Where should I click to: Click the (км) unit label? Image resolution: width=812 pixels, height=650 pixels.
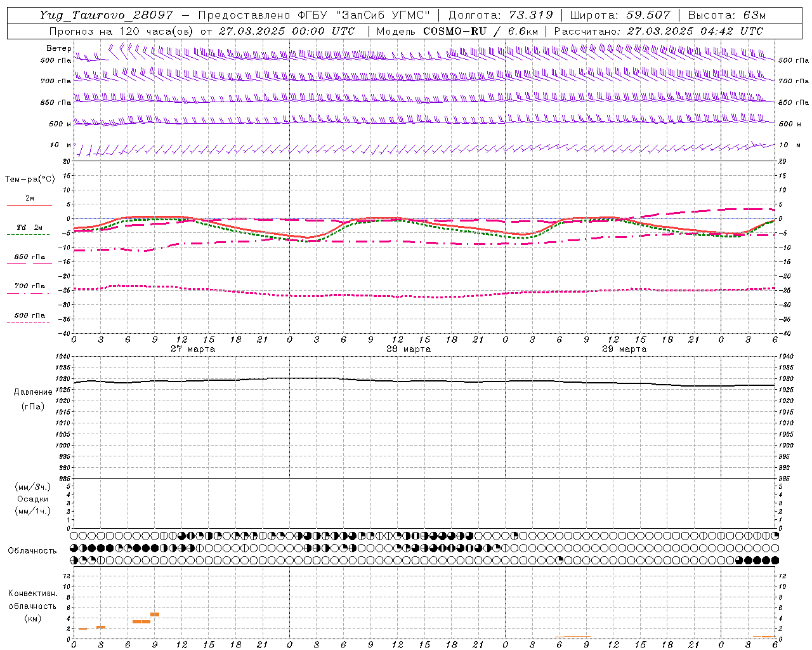(x=32, y=618)
